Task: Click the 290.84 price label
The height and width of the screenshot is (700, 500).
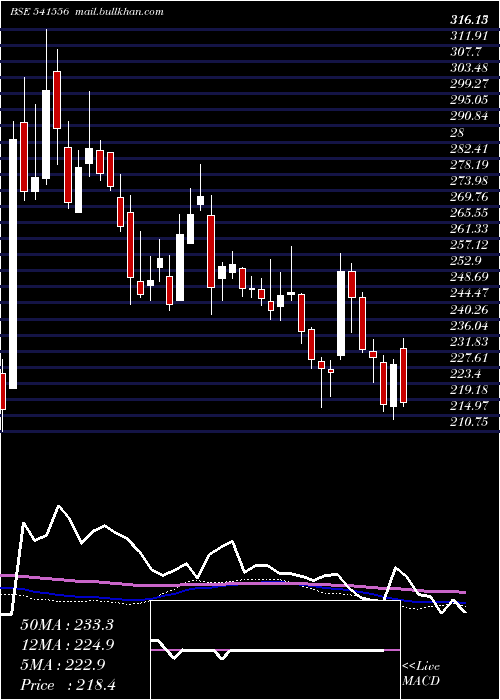Action: tap(469, 117)
